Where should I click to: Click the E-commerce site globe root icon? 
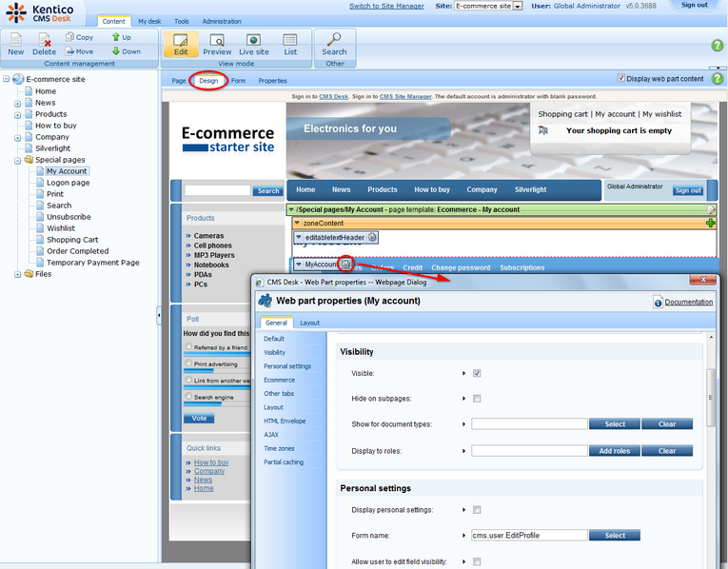pyautogui.click(x=18, y=79)
